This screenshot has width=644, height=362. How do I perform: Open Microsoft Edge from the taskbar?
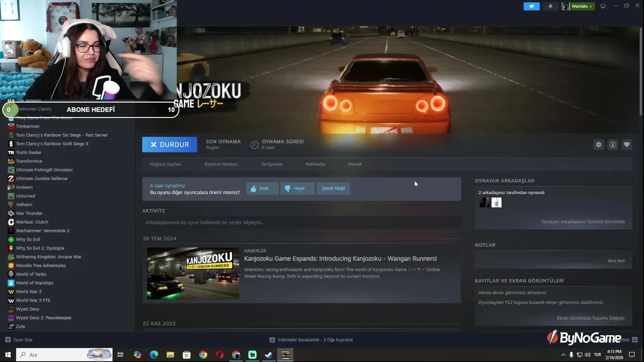(154, 354)
